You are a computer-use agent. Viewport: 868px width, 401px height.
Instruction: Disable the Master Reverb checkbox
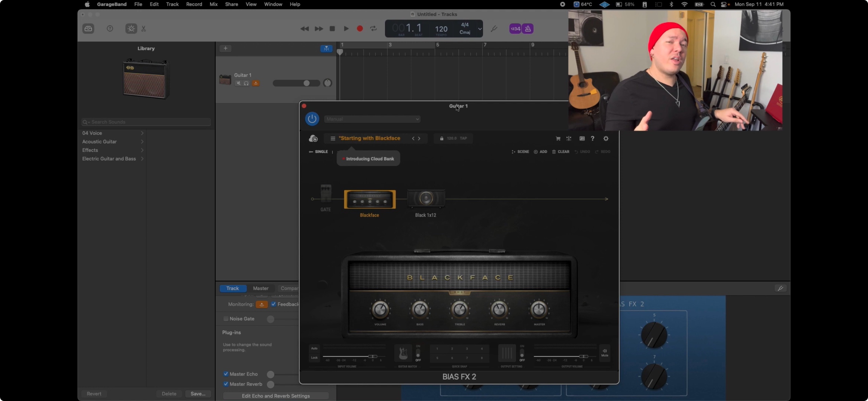point(226,384)
